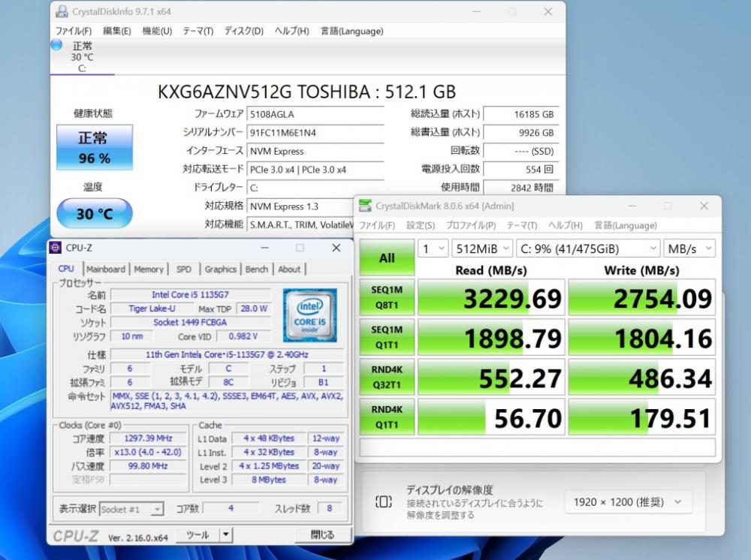Click the comment text box below CrystalDiskMark results
751x560 pixels.
tap(538, 447)
